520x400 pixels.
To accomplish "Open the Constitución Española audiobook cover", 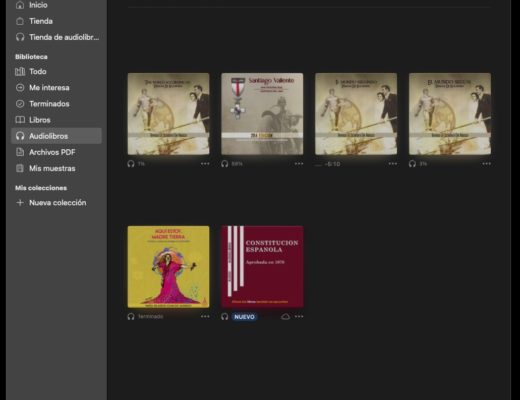I will point(262,267).
